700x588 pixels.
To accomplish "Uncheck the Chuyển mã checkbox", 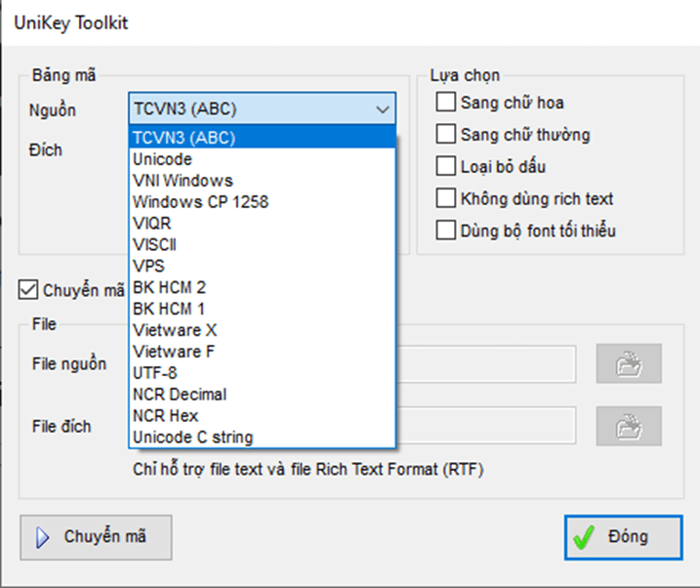I will coord(29,290).
